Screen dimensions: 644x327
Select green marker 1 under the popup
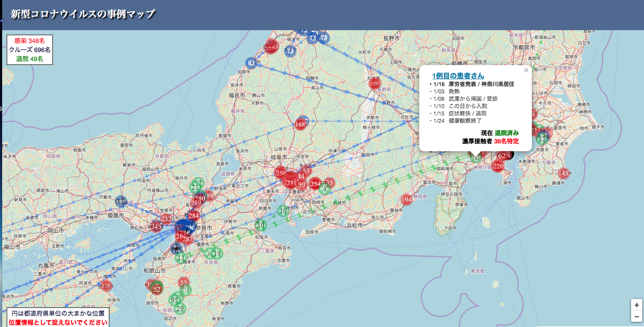point(476,158)
